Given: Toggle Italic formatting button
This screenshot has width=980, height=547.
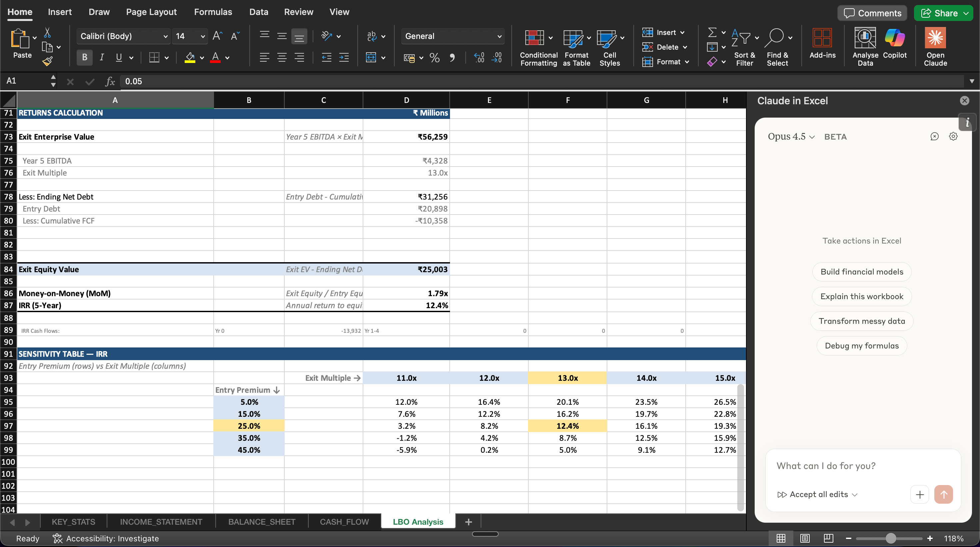Looking at the screenshot, I should [102, 57].
